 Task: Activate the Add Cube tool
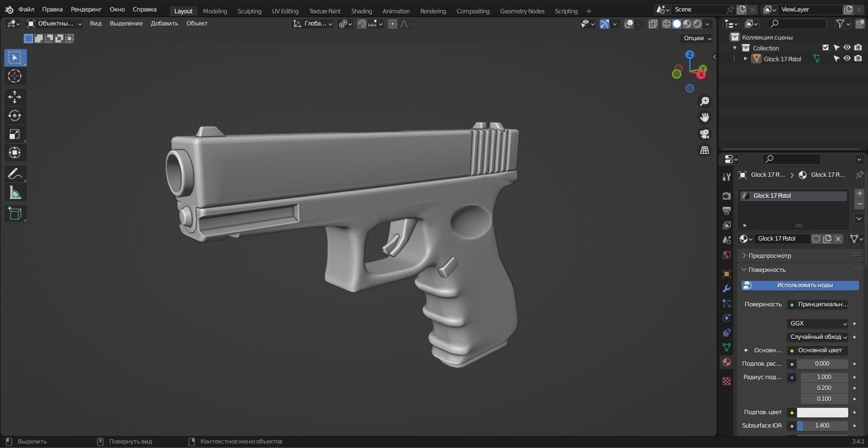[15, 214]
